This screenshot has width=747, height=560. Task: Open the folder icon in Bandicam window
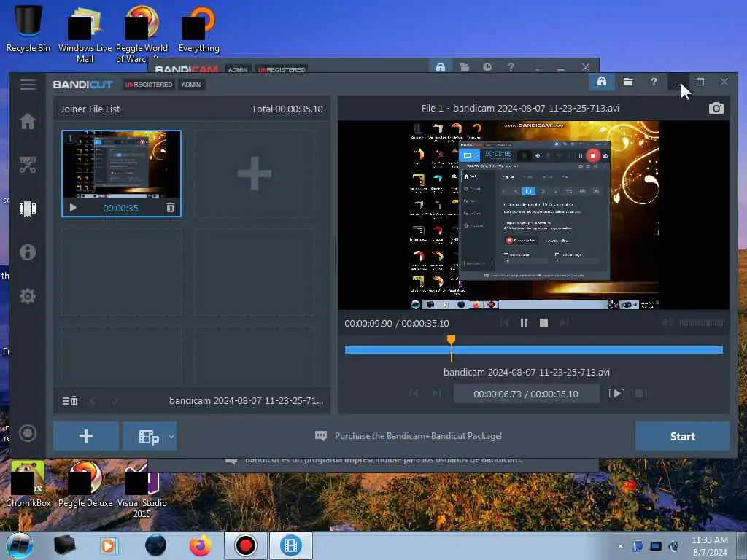point(464,67)
